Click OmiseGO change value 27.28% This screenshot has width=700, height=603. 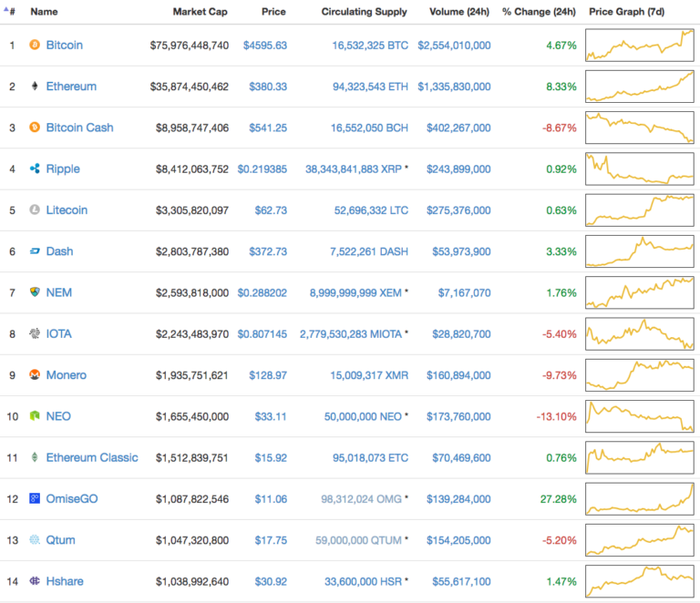click(558, 499)
